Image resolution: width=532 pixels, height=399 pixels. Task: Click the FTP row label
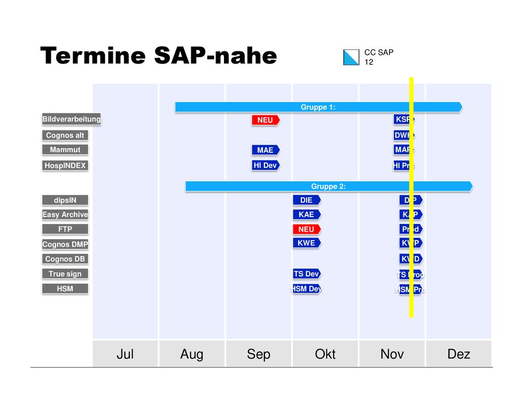pos(65,229)
